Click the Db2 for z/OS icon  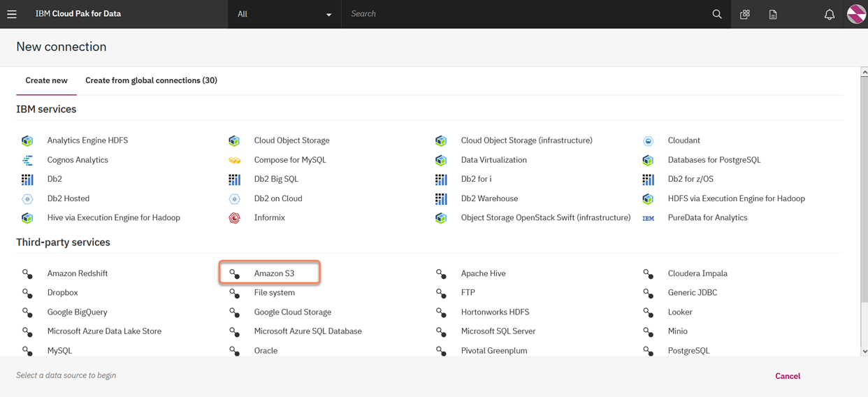tap(648, 180)
